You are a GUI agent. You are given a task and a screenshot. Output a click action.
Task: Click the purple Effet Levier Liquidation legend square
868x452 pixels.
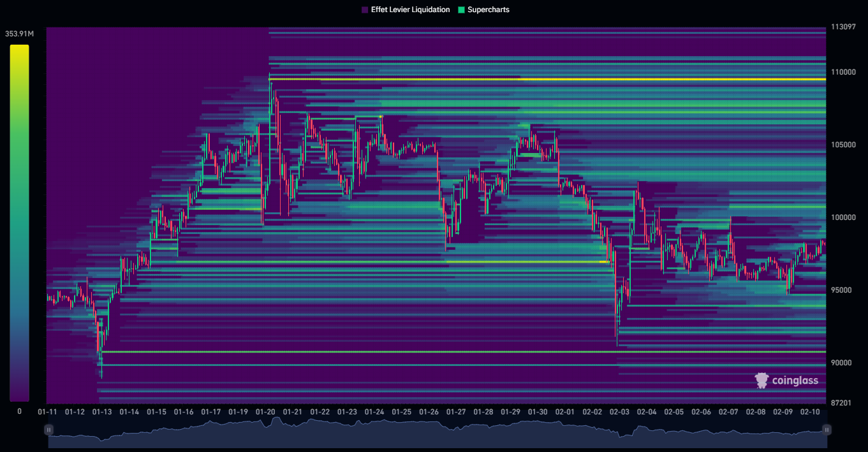pos(365,10)
